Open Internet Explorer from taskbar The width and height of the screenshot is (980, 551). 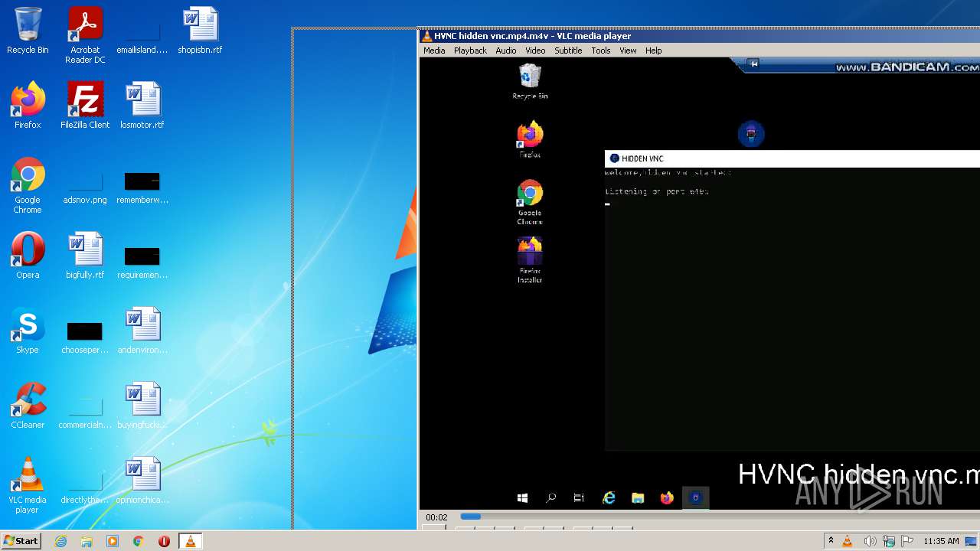pos(61,541)
